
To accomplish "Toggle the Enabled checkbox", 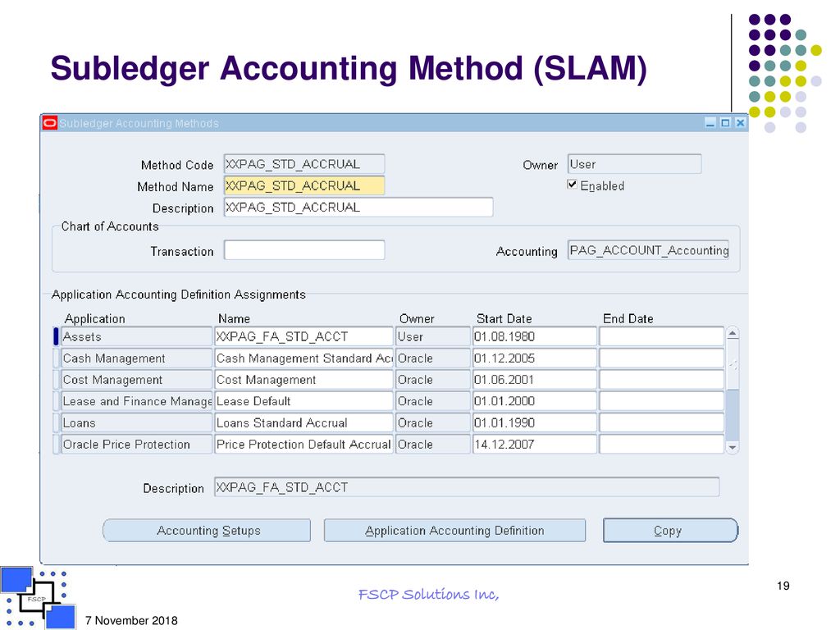I will (572, 185).
